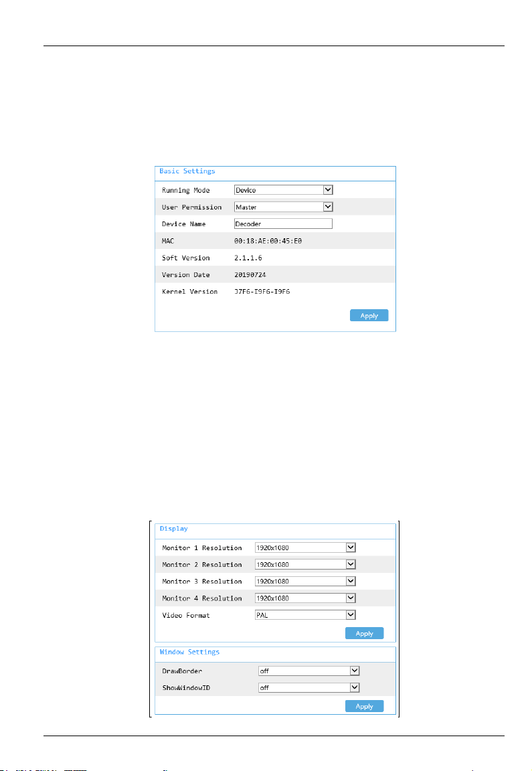The image size is (532, 771).
Task: Apply the Display settings
Action: (x=364, y=633)
